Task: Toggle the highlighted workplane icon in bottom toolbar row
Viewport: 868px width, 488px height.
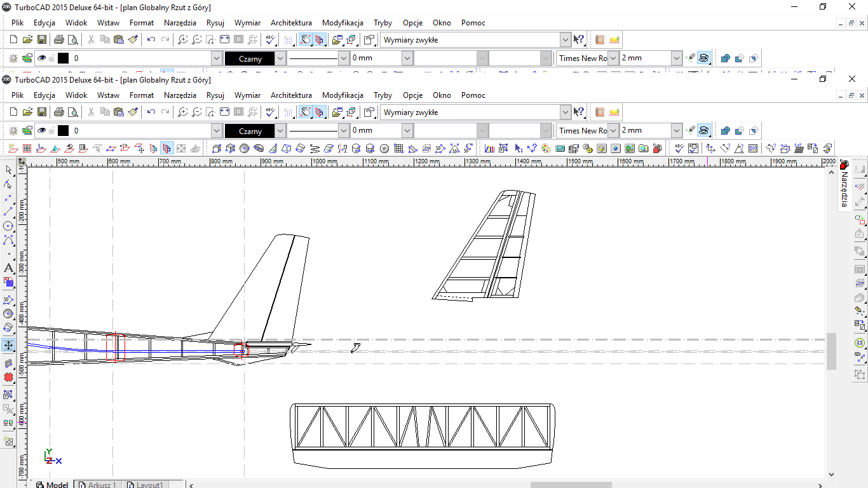Action: click(166, 149)
